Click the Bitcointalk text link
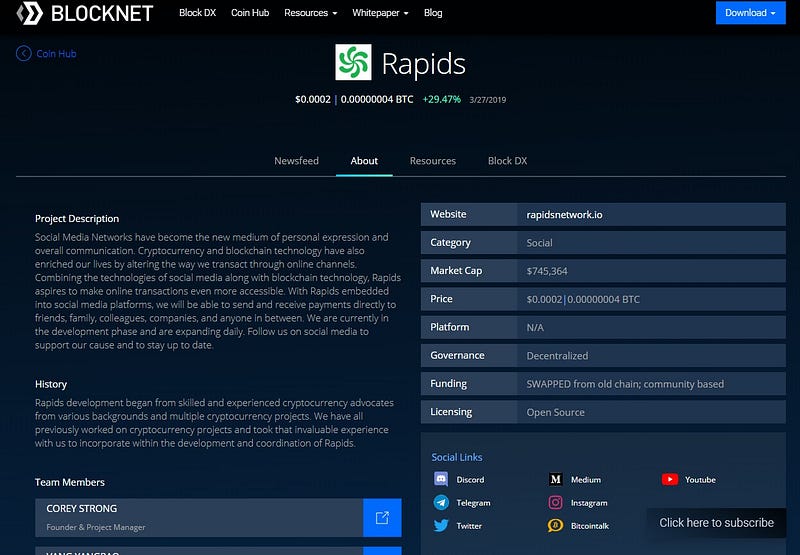800x555 pixels. click(x=590, y=526)
